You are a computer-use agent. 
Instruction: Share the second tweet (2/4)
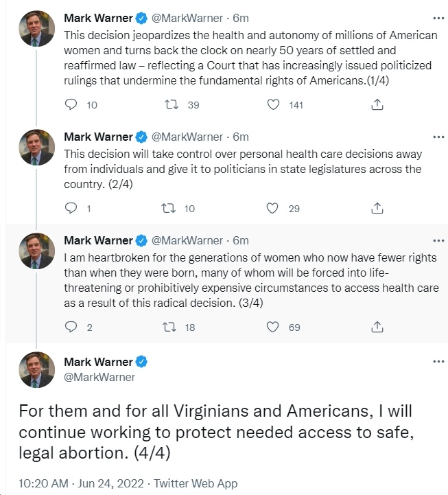coord(377,208)
